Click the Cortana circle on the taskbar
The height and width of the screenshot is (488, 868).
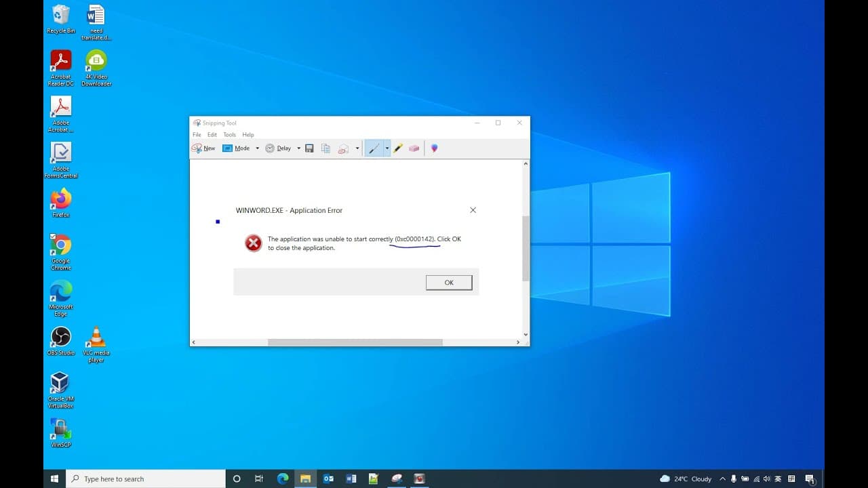(x=237, y=479)
